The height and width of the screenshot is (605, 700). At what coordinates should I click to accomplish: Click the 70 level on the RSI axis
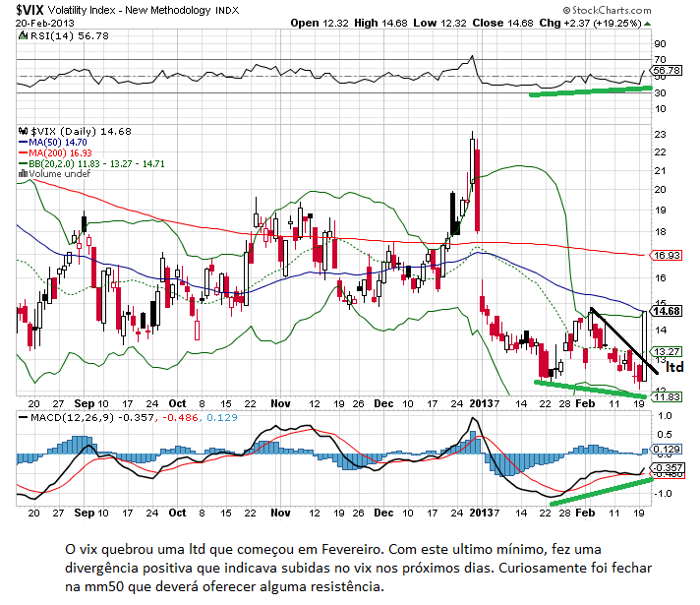pyautogui.click(x=660, y=59)
